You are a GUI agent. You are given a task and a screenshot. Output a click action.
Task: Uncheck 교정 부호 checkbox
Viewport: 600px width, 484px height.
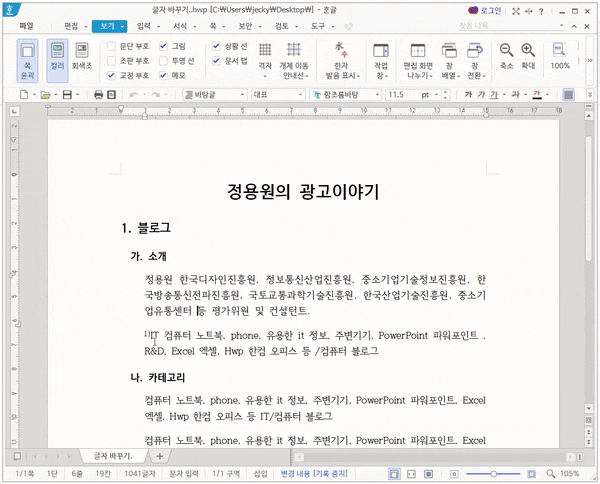point(111,75)
